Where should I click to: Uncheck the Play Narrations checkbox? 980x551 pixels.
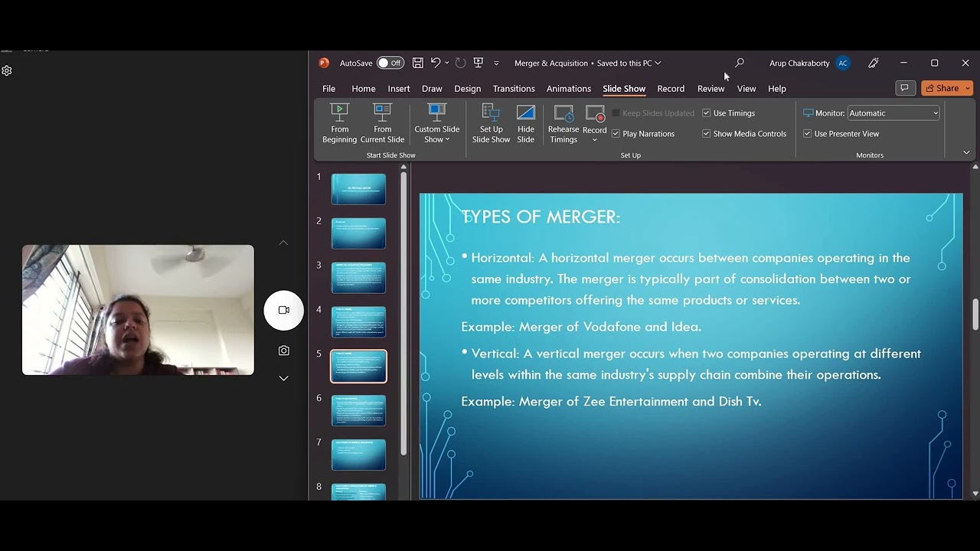click(616, 134)
